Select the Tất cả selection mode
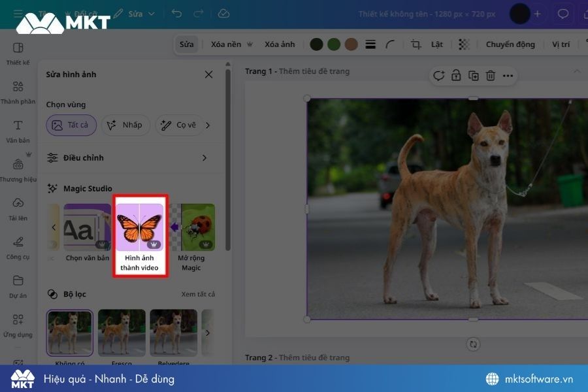This screenshot has height=392, width=588. pyautogui.click(x=71, y=125)
